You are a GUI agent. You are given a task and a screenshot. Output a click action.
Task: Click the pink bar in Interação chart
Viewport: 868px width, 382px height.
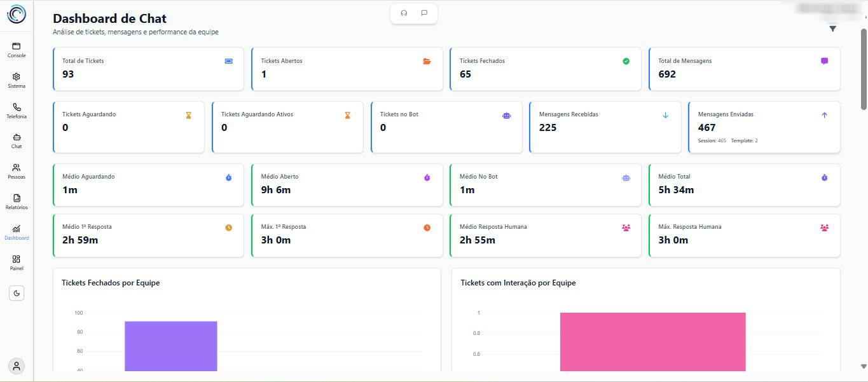[x=652, y=341]
